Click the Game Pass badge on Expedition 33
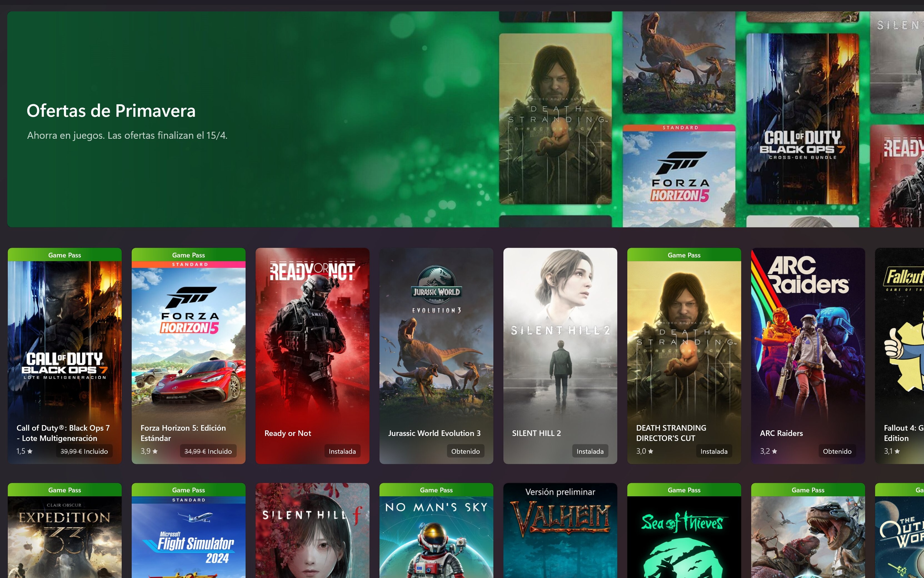Viewport: 924px width, 578px height. point(64,490)
